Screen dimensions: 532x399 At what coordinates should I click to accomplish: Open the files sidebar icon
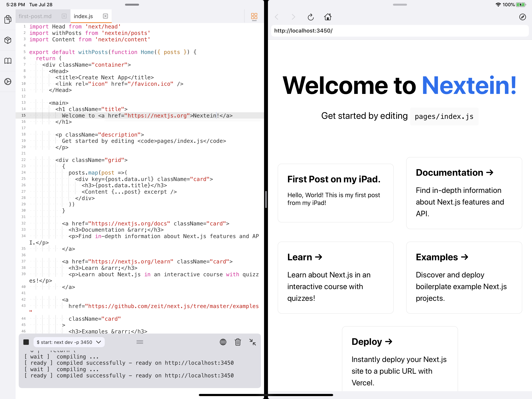8,19
